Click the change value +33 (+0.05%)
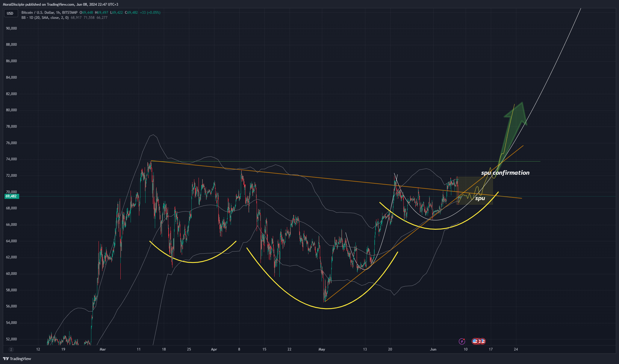This screenshot has height=364, width=619. coord(150,13)
